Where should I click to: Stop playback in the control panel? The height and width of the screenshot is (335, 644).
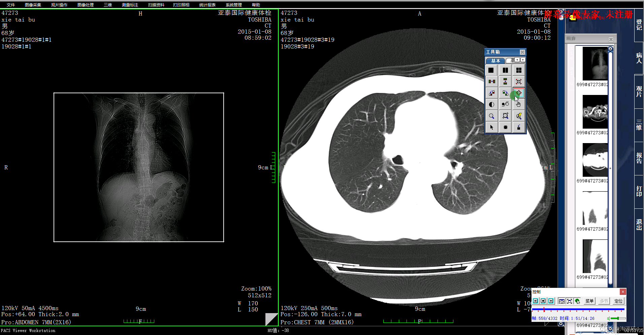543,301
